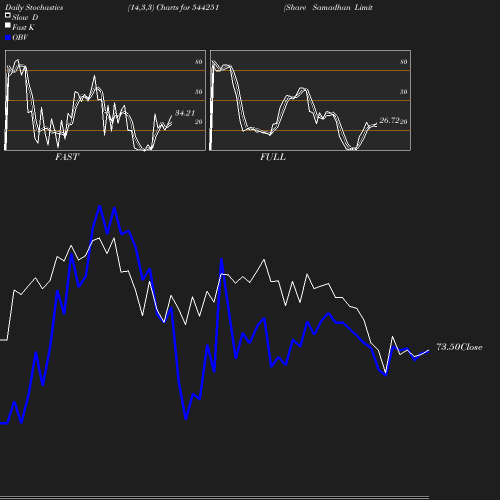Click the 20 axis label in FAST chart
Image resolution: width=500 pixels, height=500 pixels.
199,122
